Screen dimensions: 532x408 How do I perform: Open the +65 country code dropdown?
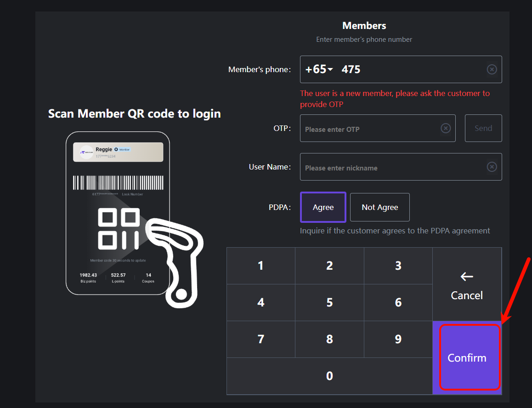pyautogui.click(x=319, y=69)
